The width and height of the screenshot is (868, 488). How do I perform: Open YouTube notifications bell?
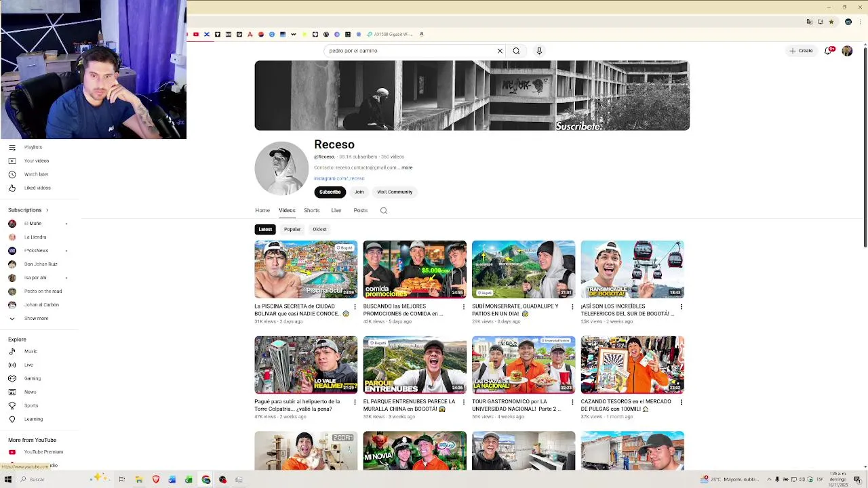tap(828, 51)
